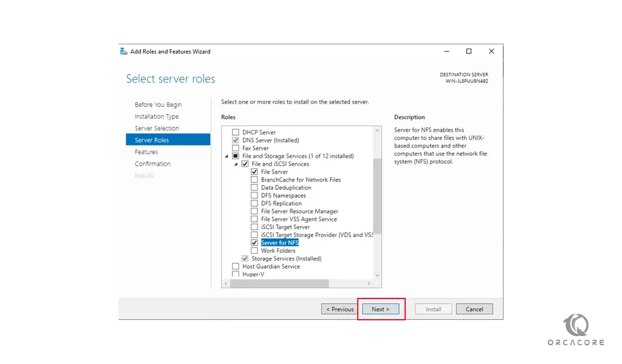Screen dimensions: 622x364
Task: Click the Install button
Action: tap(434, 309)
